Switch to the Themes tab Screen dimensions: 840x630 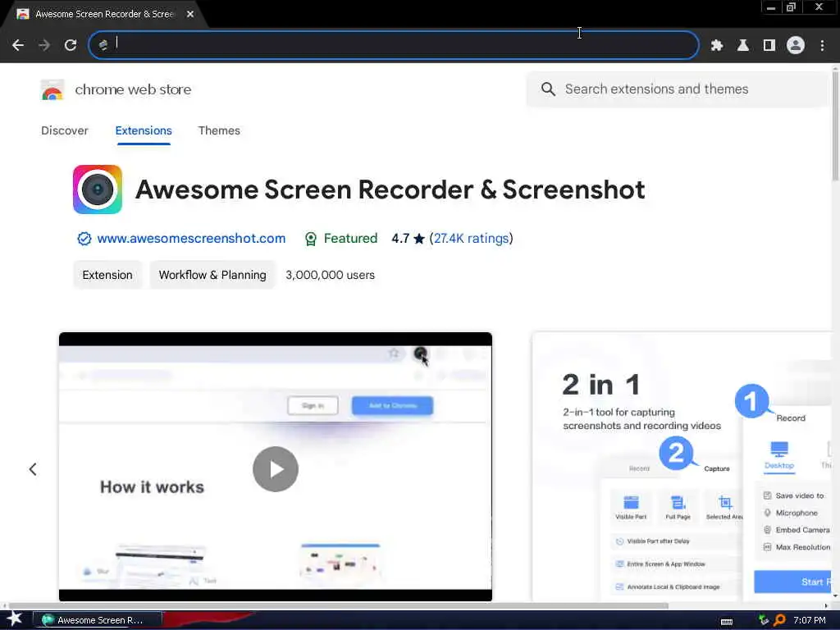point(219,130)
